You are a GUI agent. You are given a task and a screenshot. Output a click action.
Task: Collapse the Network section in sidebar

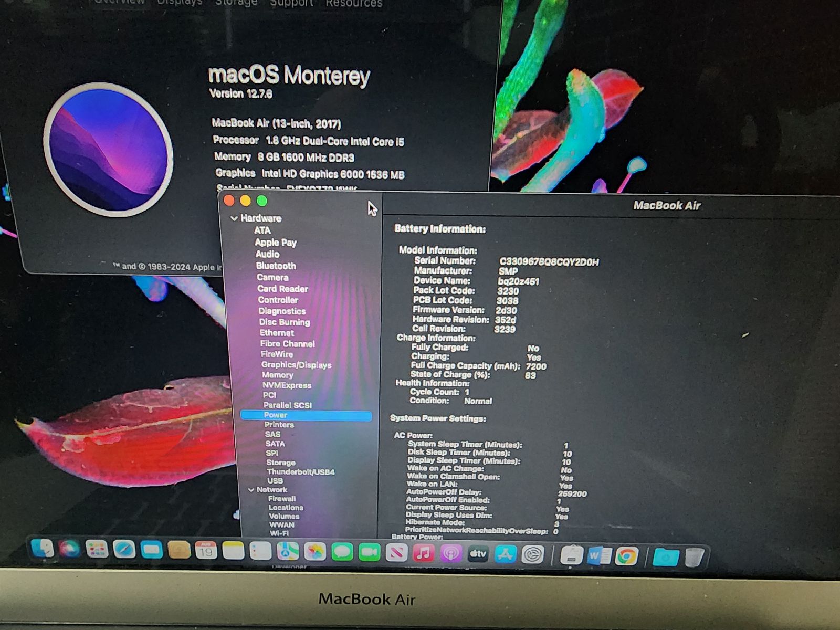(251, 490)
